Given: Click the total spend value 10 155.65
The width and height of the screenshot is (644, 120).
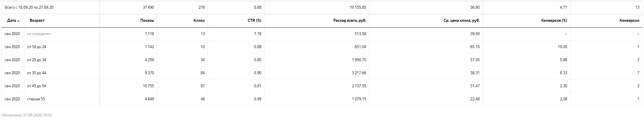Looking at the screenshot, I should click(x=358, y=8).
